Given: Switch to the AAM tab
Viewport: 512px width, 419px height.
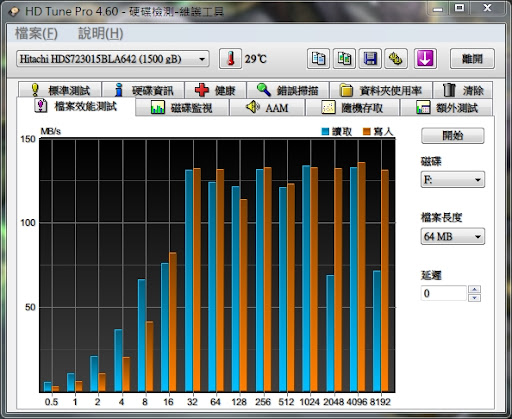Looking at the screenshot, I should [267, 108].
